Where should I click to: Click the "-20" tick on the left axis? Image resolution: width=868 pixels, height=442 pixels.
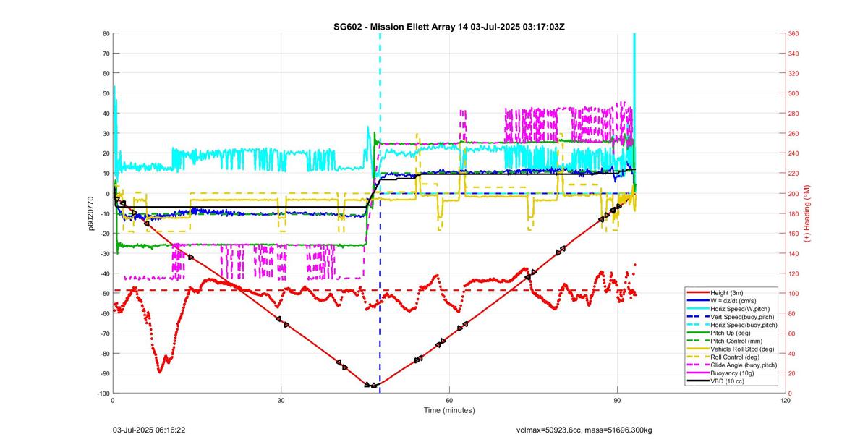tap(103, 234)
